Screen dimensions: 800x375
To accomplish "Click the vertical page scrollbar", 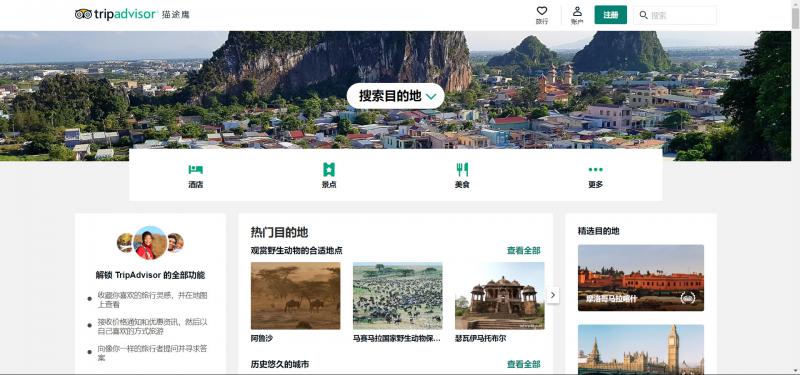I will click(x=795, y=187).
